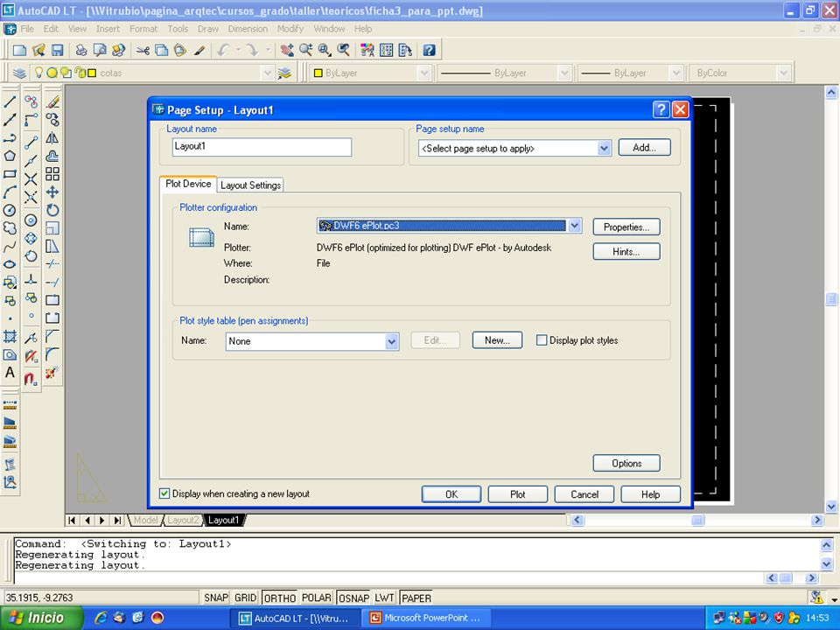The image size is (840, 630).
Task: Select the Plot Device tab
Action: pyautogui.click(x=188, y=184)
